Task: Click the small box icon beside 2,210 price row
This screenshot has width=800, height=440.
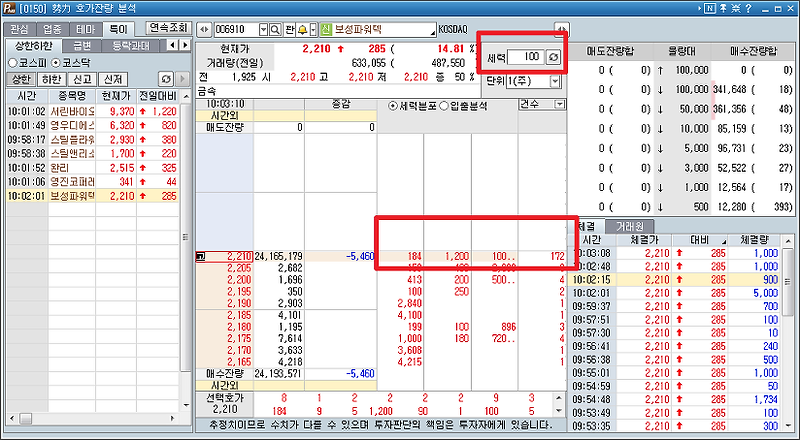Action: 201,256
